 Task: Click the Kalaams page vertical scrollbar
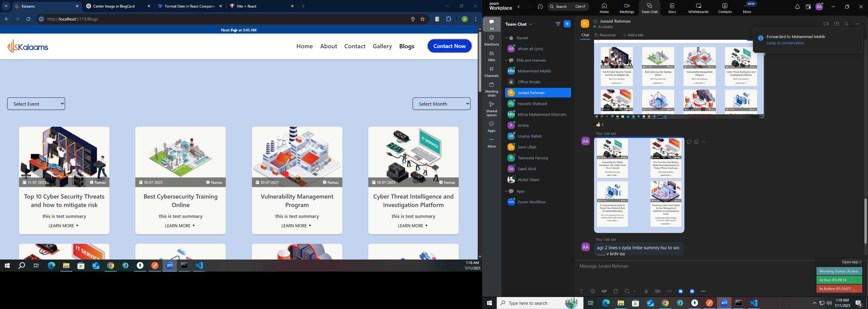[x=480, y=62]
